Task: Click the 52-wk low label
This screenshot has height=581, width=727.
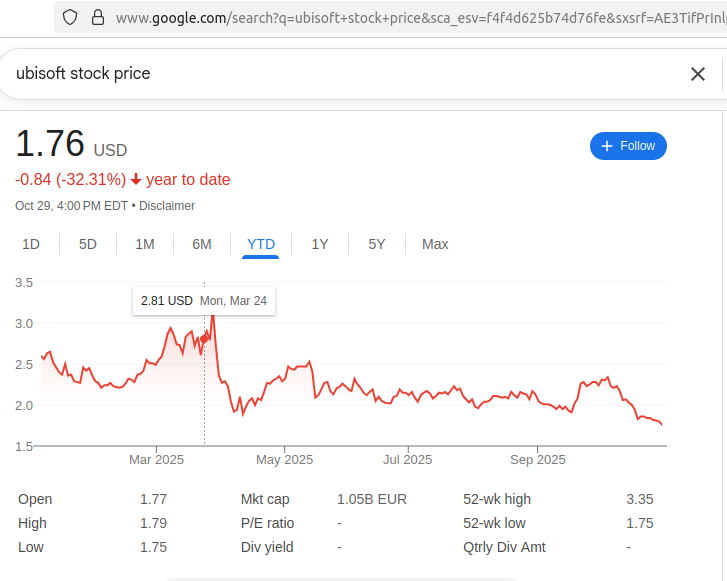Action: tap(494, 524)
